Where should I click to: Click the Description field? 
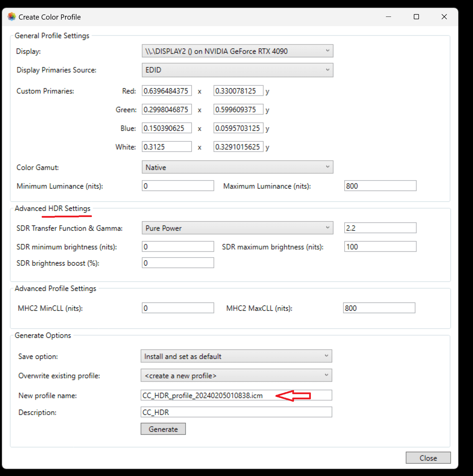click(236, 412)
